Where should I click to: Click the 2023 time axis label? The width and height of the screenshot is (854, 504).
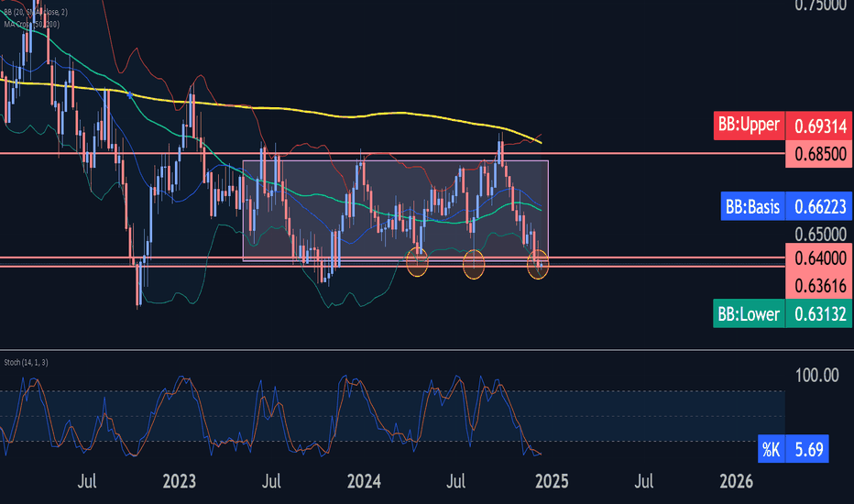(180, 482)
